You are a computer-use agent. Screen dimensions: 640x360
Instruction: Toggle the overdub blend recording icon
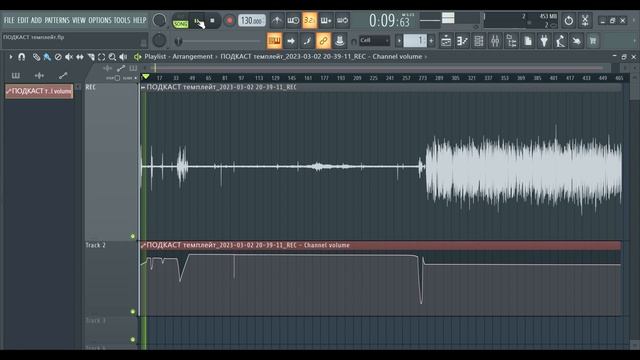[326, 20]
